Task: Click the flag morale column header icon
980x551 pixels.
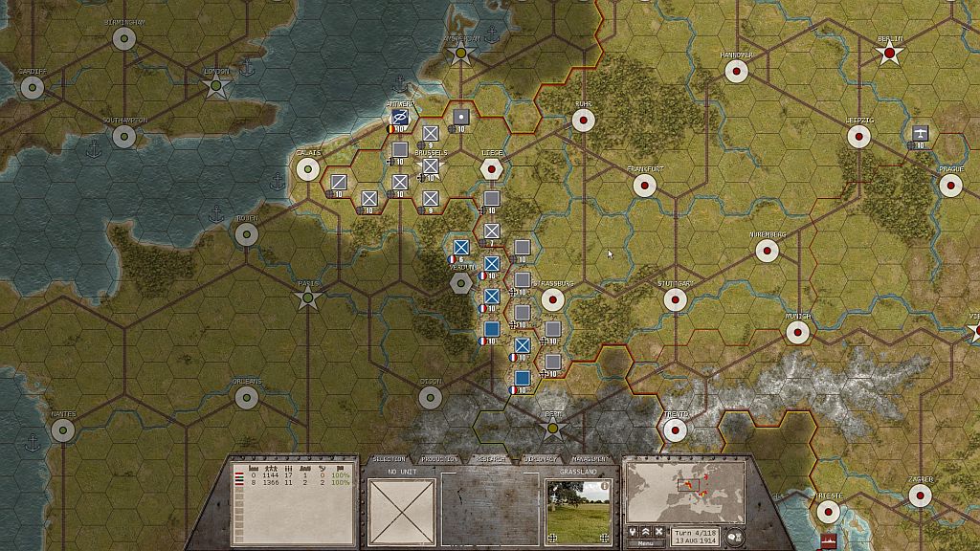Action: (x=340, y=468)
